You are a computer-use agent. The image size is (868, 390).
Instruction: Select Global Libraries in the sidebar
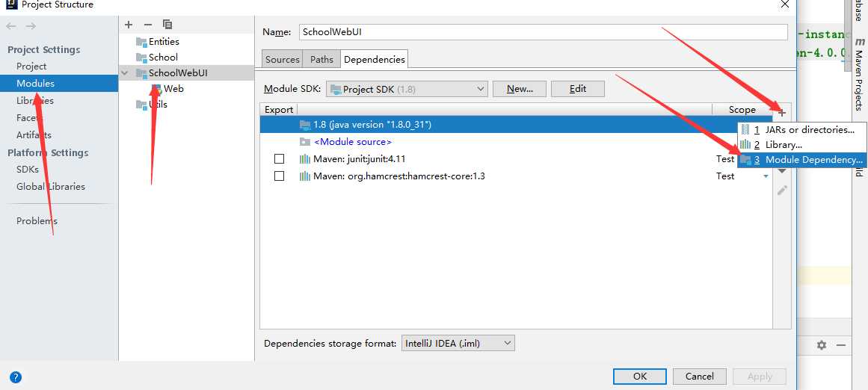(50, 187)
